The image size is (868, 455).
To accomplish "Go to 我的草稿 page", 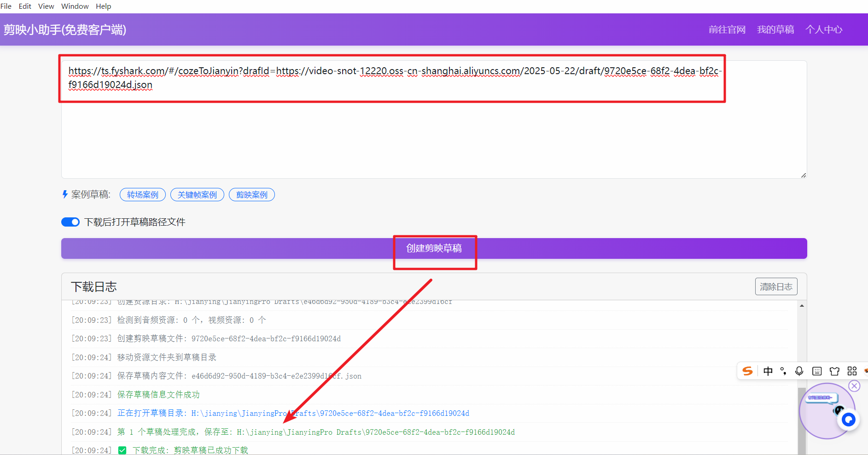I will tap(775, 29).
